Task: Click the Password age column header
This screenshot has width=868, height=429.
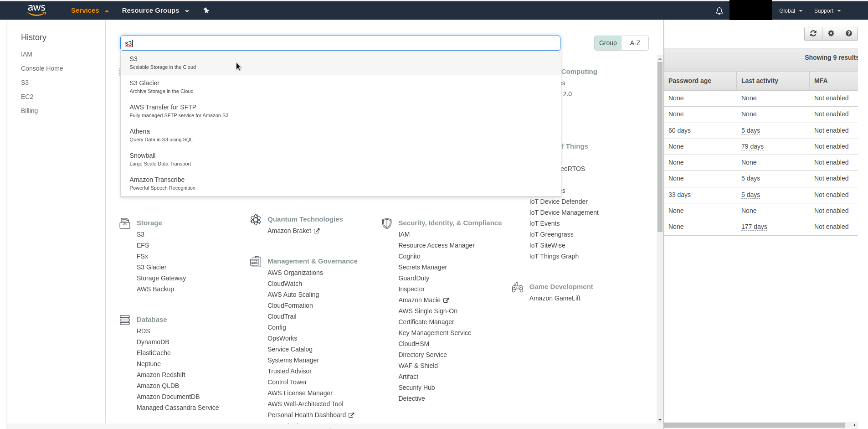Action: [x=689, y=81]
